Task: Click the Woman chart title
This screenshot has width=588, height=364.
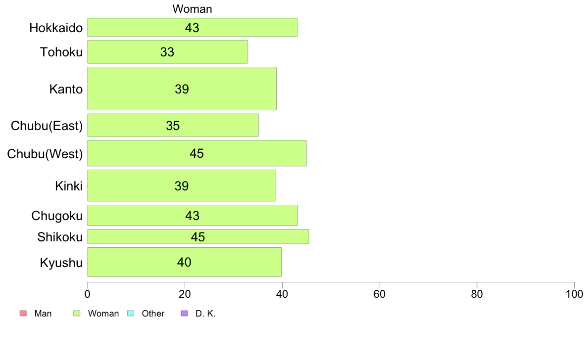Action: point(193,9)
